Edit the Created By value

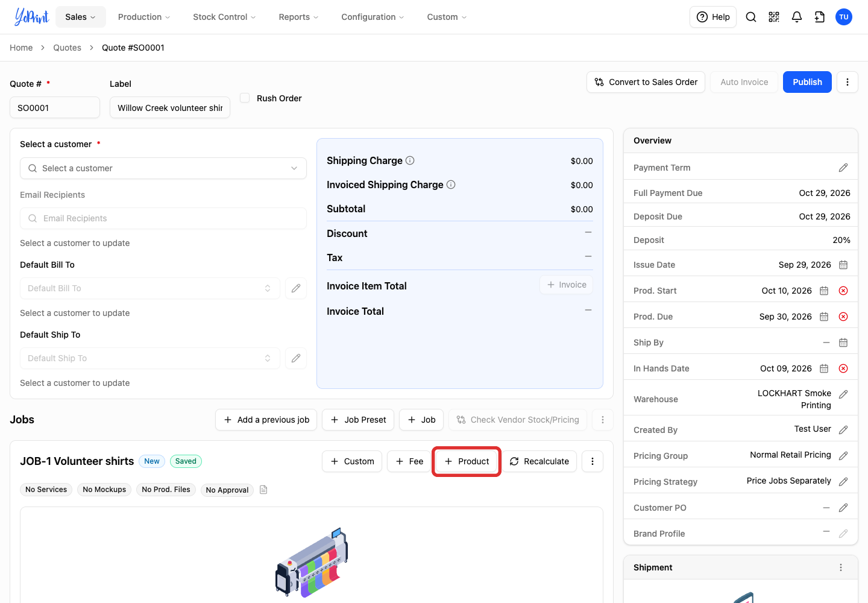843,430
